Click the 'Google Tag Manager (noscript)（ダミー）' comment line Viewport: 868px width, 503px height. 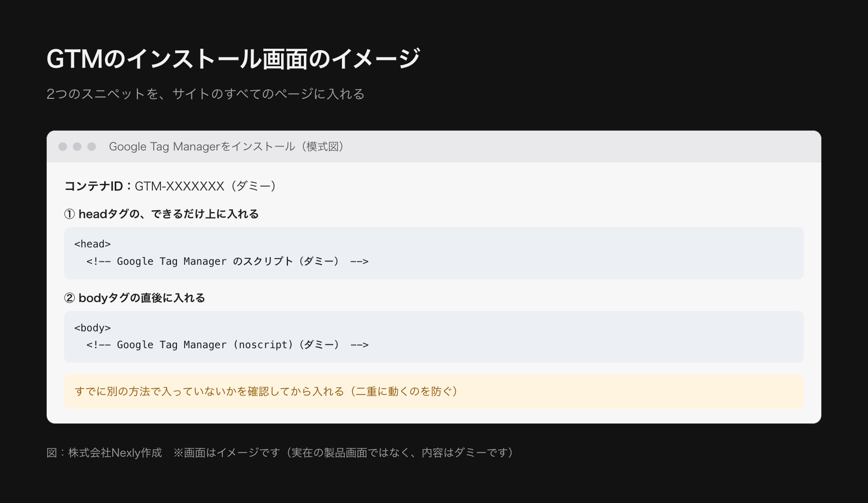[x=228, y=345]
